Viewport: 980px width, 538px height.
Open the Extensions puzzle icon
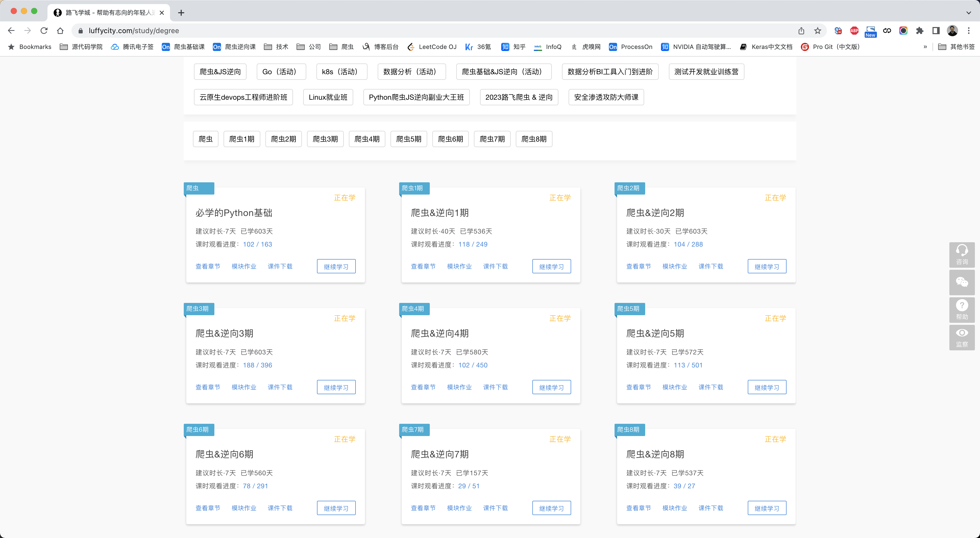(920, 31)
